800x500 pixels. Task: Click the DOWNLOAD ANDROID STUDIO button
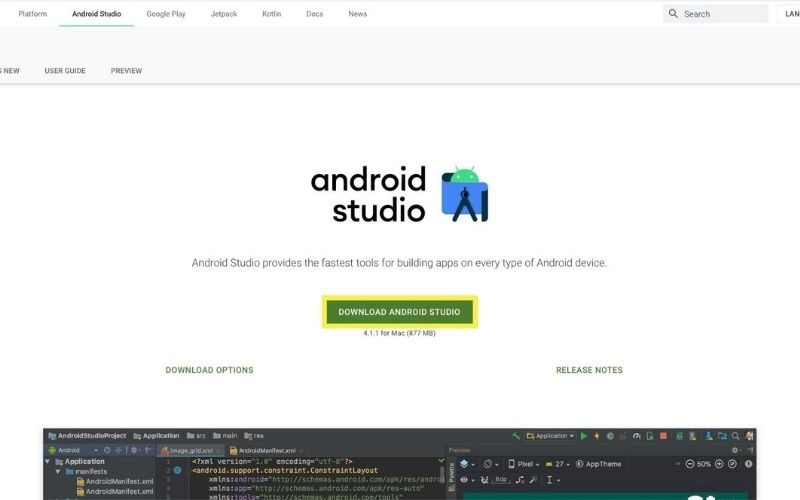click(399, 312)
